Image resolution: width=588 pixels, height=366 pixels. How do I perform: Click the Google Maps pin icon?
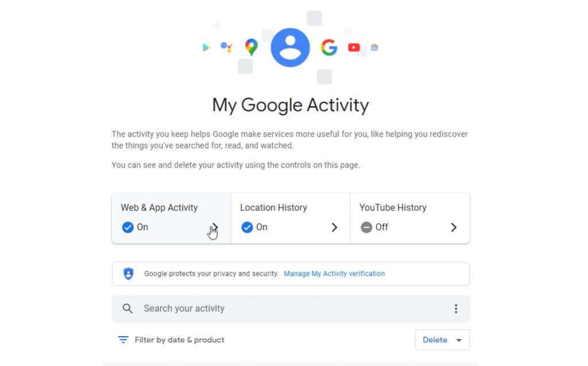pos(252,47)
